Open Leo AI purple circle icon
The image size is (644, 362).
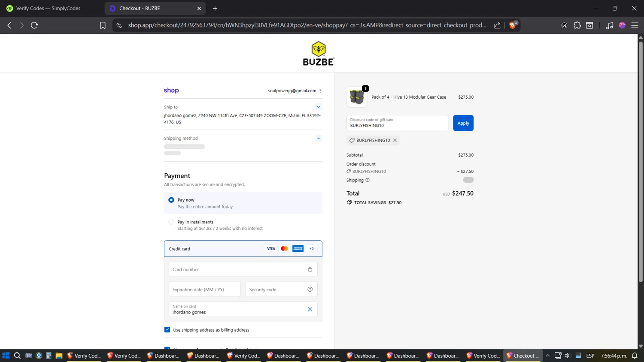(622, 25)
